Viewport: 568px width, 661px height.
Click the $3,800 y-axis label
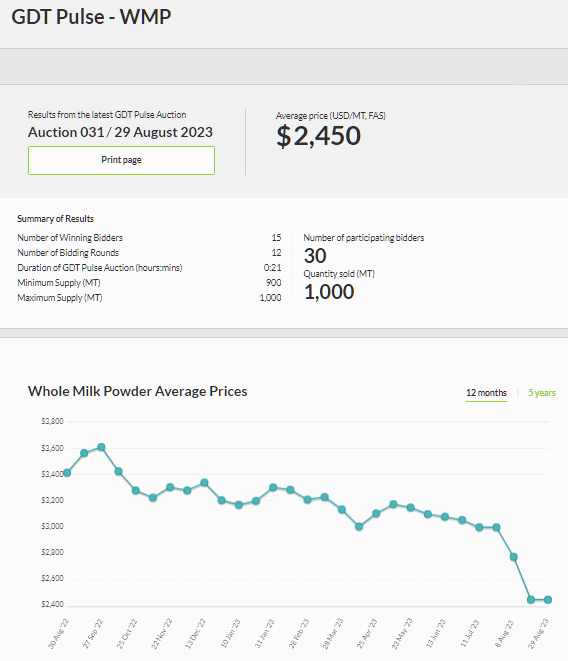tap(52, 421)
